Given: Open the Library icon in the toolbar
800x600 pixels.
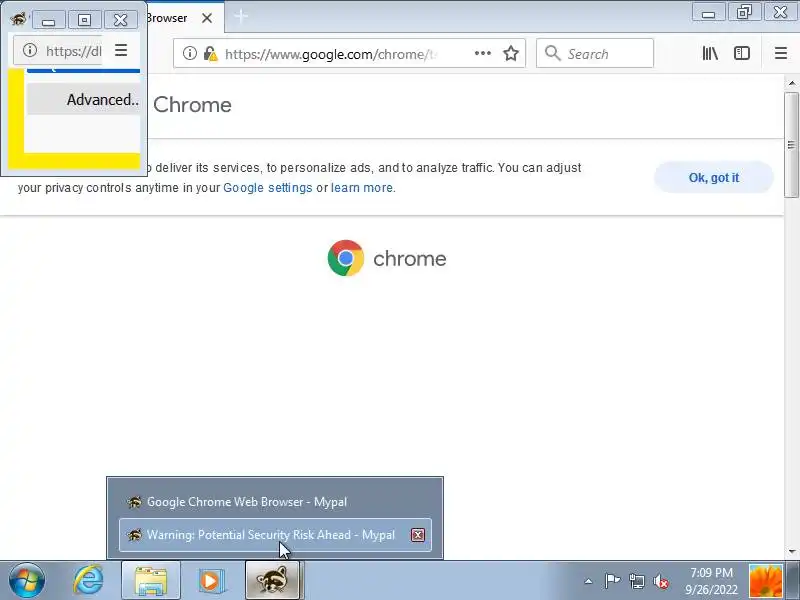Looking at the screenshot, I should coord(710,53).
